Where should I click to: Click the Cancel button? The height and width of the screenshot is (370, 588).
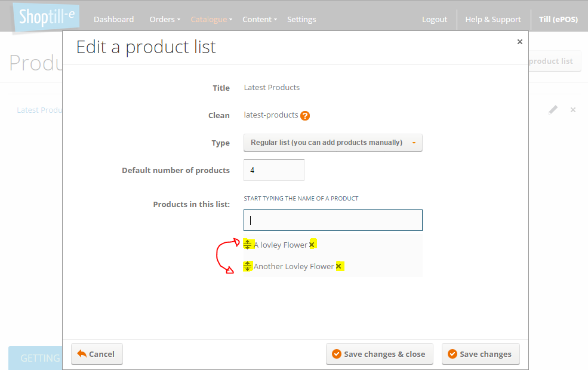pos(97,354)
